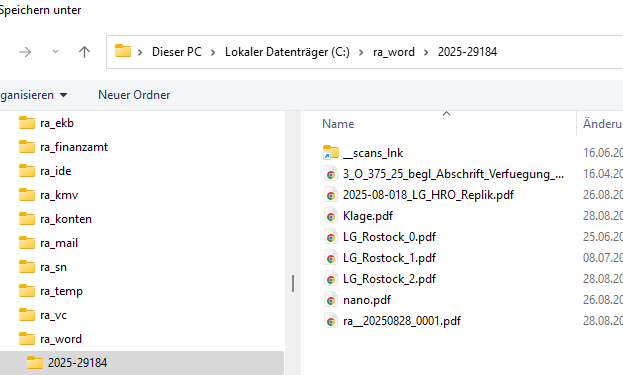
Task: Click the date cell of nano.pdf row
Action: tap(602, 300)
